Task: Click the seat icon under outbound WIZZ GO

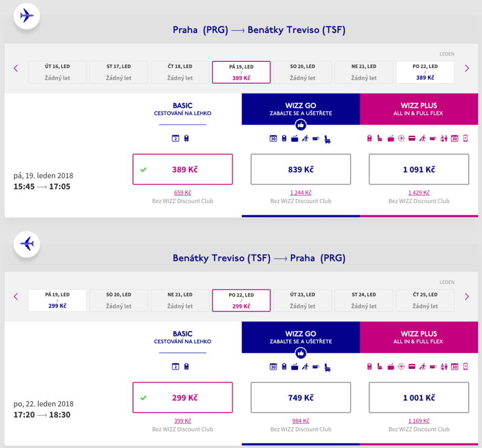Action: pos(327,139)
